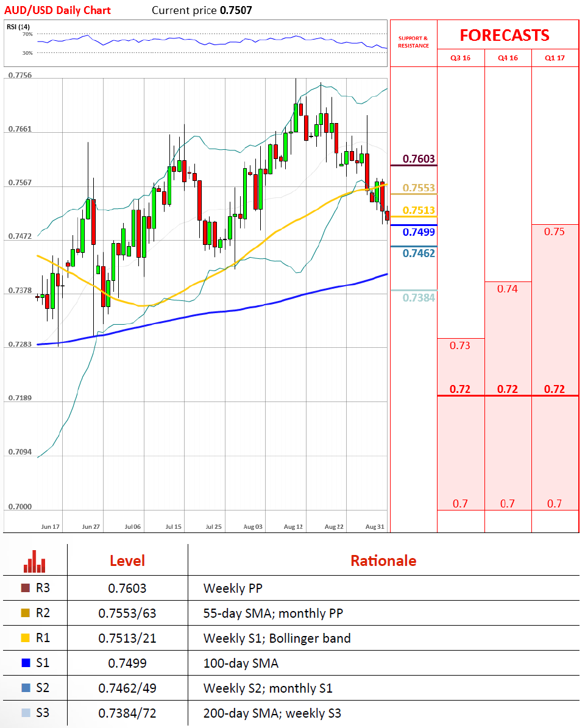Click the RSI (14) indicator label
Viewport: 585px width, 728px height.
(x=19, y=26)
